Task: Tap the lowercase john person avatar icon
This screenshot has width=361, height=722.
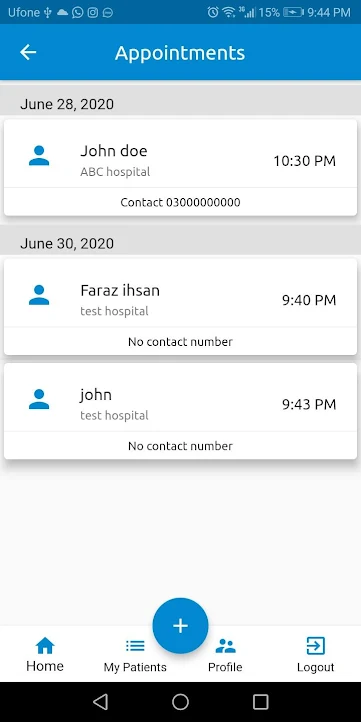Action: click(x=39, y=399)
